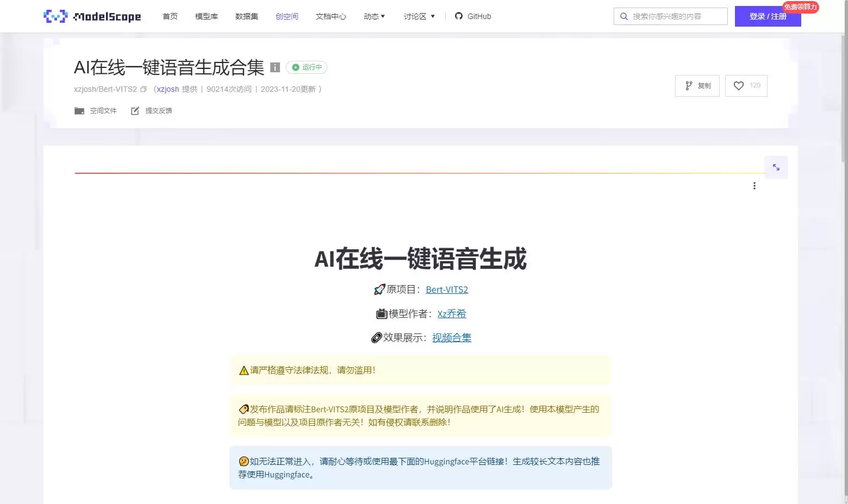Open 空间文件 folder icon
The image size is (848, 504).
(79, 111)
